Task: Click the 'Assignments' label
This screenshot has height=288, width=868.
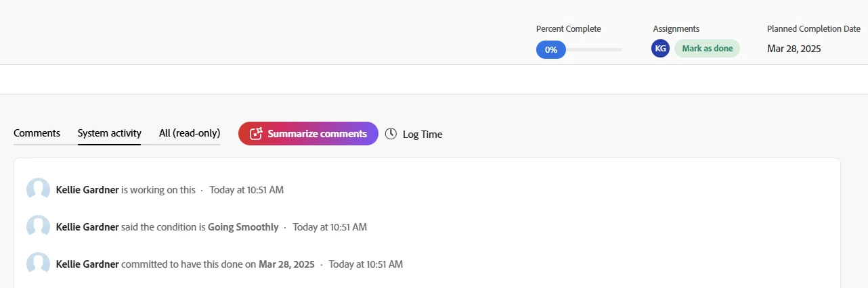Action: (676, 29)
